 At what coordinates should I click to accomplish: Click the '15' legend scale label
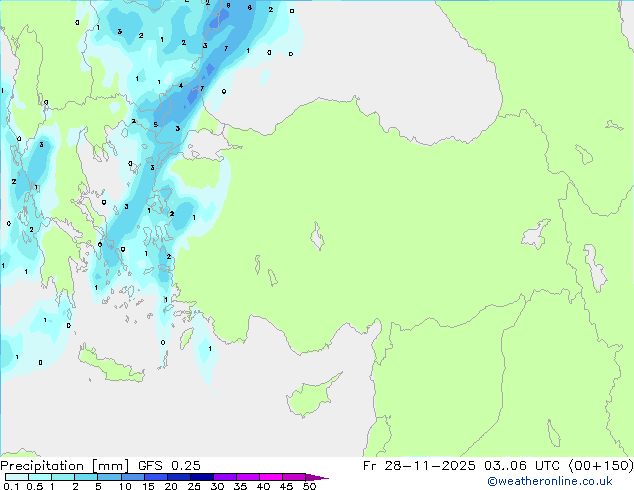click(x=148, y=486)
